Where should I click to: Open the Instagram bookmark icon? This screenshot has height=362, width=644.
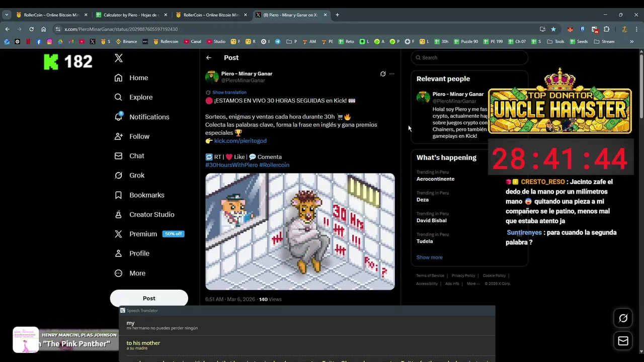click(x=49, y=42)
